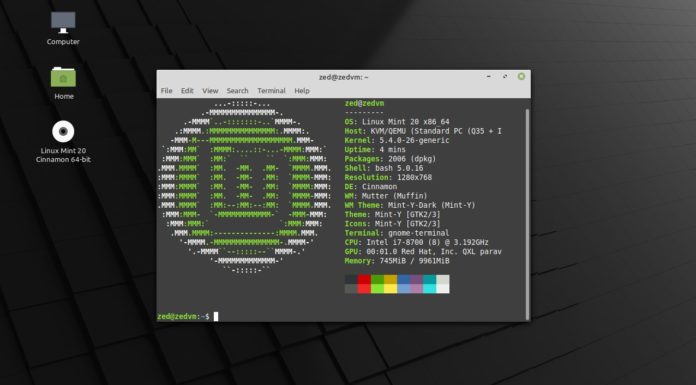Click the 'GPU: 00:01.0 Red Hat' line
The height and width of the screenshot is (385, 696).
tap(423, 252)
